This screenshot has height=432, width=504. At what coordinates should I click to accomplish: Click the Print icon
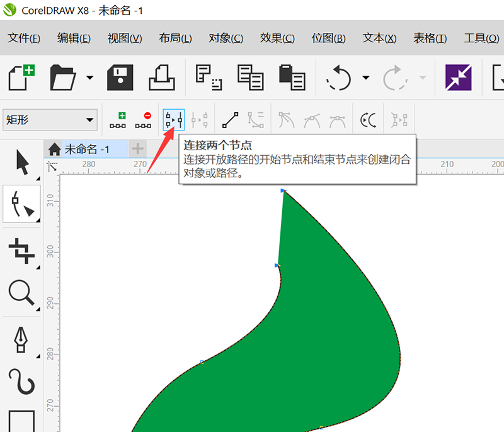point(161,77)
